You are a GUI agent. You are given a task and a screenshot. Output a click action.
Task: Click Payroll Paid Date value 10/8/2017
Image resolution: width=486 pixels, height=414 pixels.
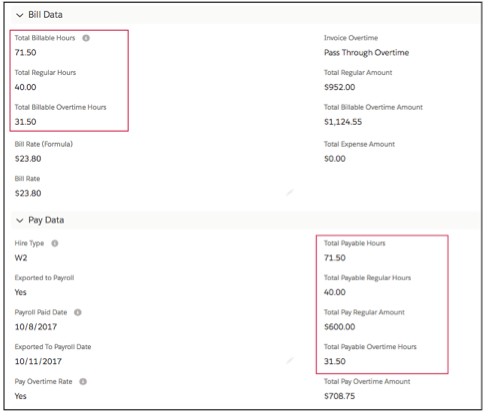coord(36,327)
